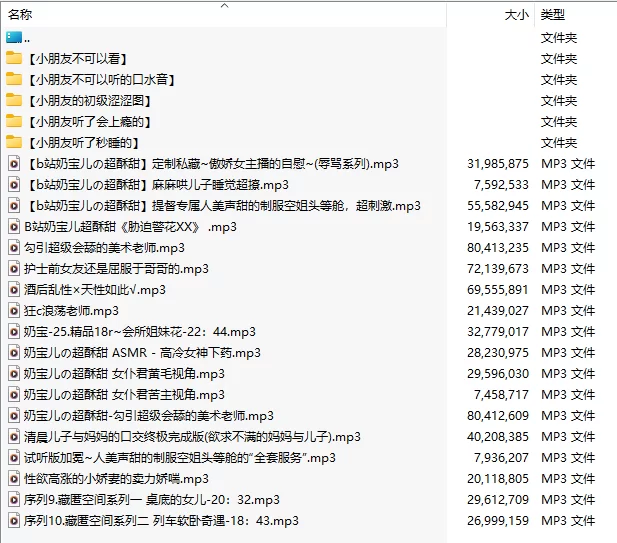This screenshot has width=617, height=543.
Task: Click the MP3 icon in the 7,936,207 row
Action: pyautogui.click(x=14, y=458)
